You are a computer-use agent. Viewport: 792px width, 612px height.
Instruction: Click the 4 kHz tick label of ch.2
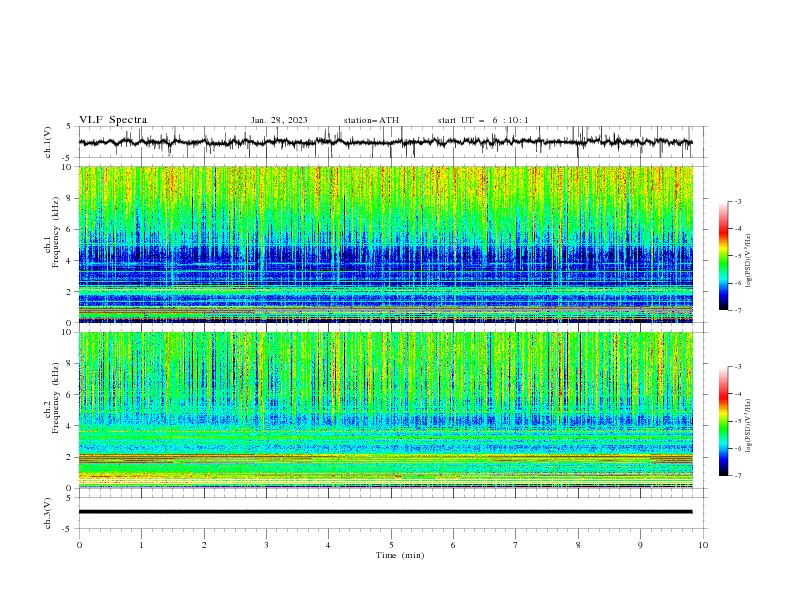(71, 426)
